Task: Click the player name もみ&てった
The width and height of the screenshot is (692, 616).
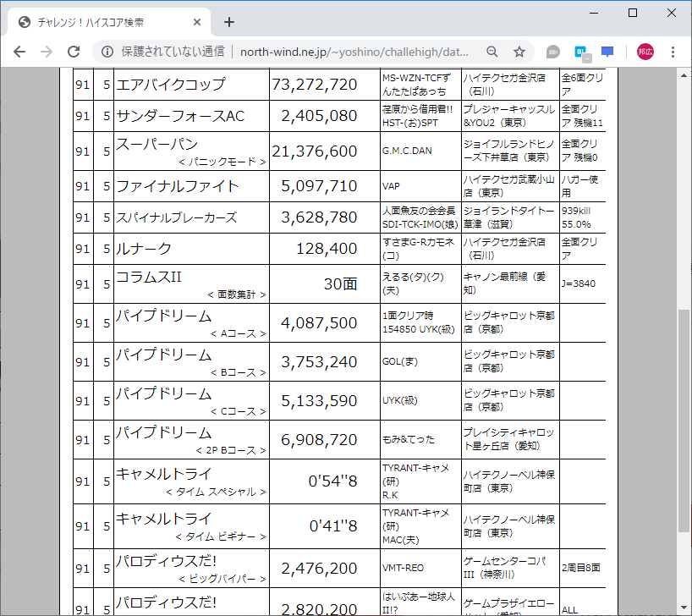Action: [409, 439]
